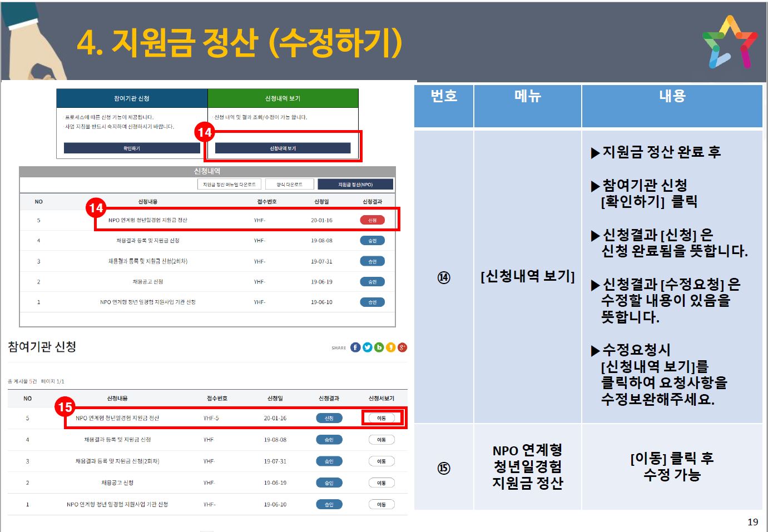The height and width of the screenshot is (532, 768).
Task: Share page via Facebook icon
Action: click(355, 347)
